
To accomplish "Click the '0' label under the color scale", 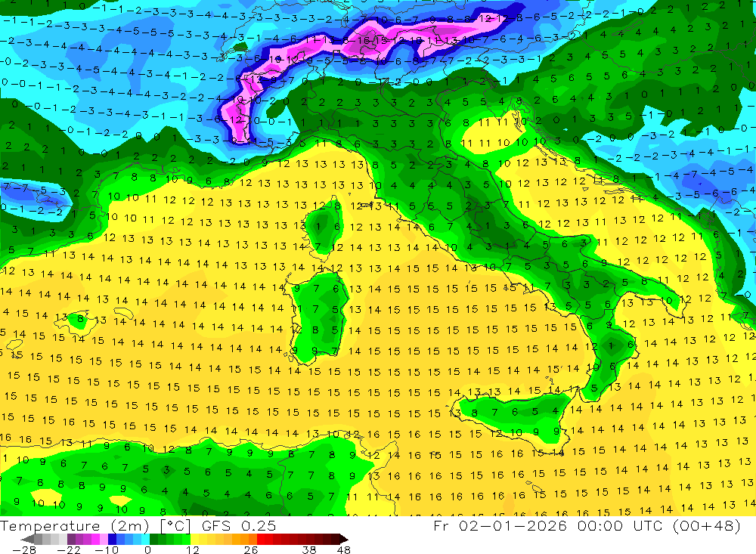I will click(x=147, y=550).
